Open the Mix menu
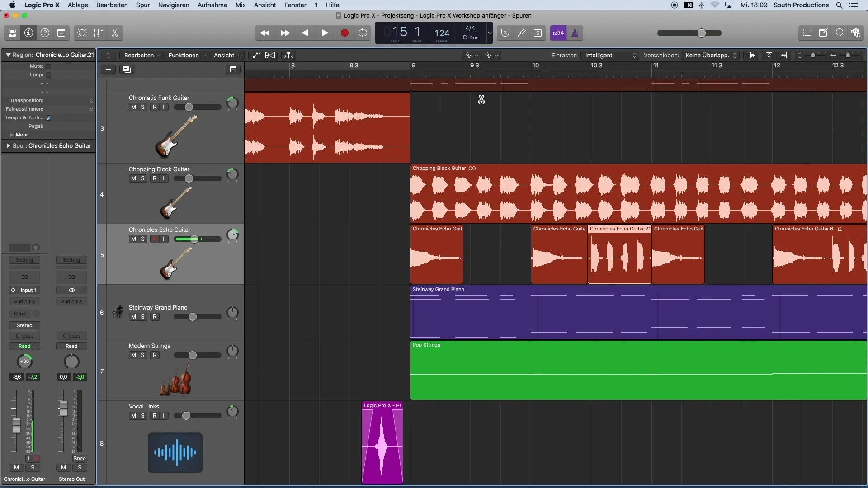Screen dimensions: 868x488 (x=241, y=5)
